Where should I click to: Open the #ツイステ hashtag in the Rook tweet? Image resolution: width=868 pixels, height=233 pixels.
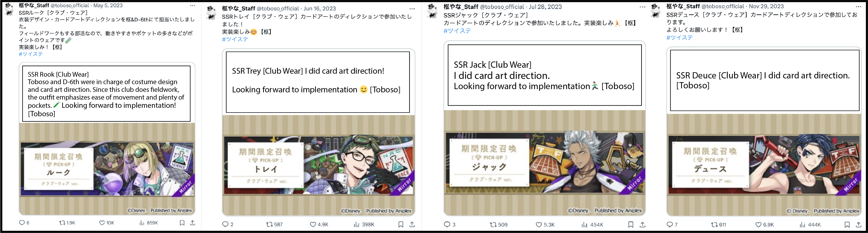pyautogui.click(x=31, y=54)
